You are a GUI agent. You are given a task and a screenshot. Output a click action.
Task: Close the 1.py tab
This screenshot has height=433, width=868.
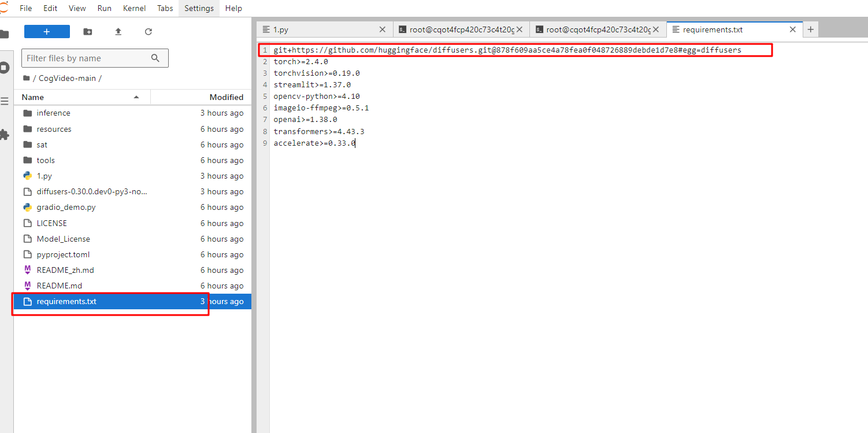point(383,29)
